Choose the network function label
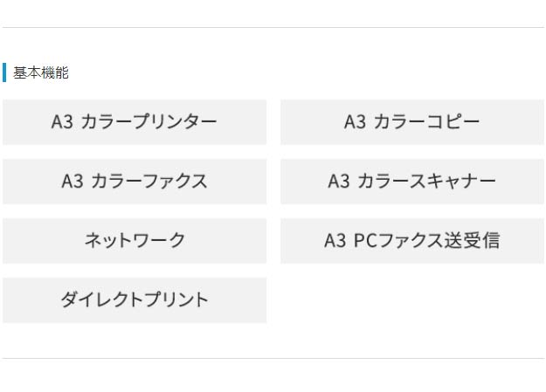 click(135, 241)
